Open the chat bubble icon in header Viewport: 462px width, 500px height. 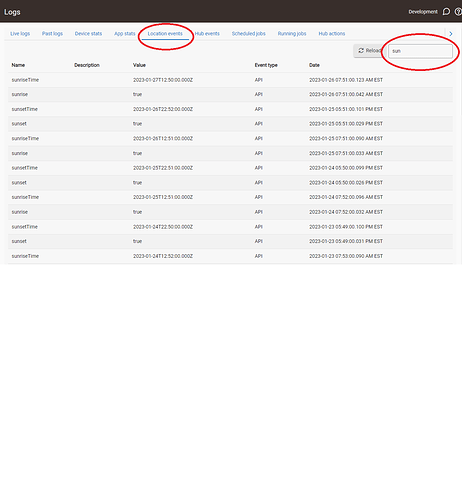(446, 12)
